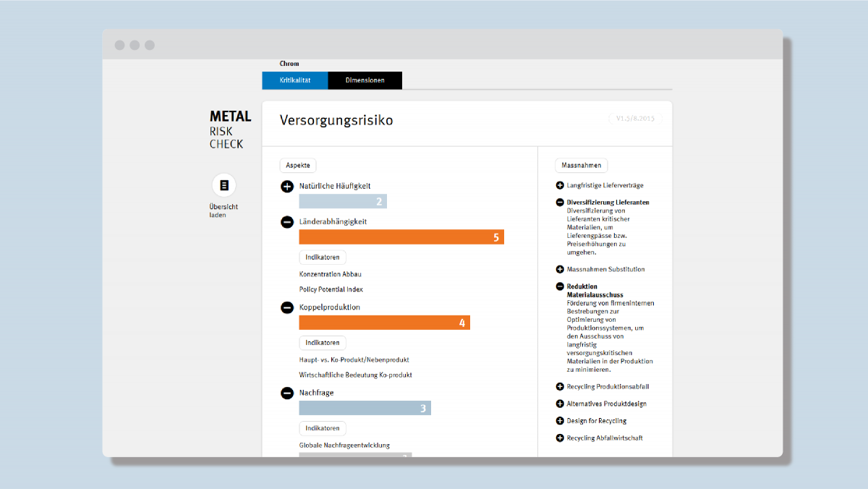This screenshot has height=489, width=868.
Task: Collapse Diversifizierung Lieferanten minus icon
Action: click(560, 203)
